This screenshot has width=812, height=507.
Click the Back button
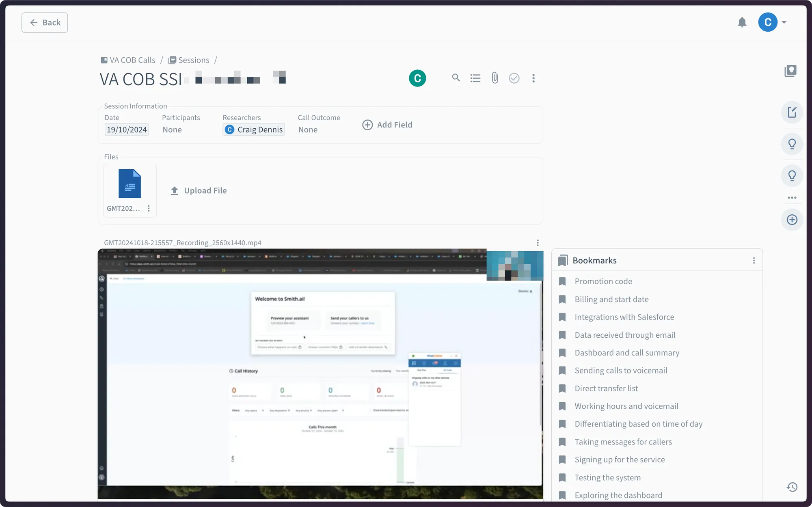point(45,22)
